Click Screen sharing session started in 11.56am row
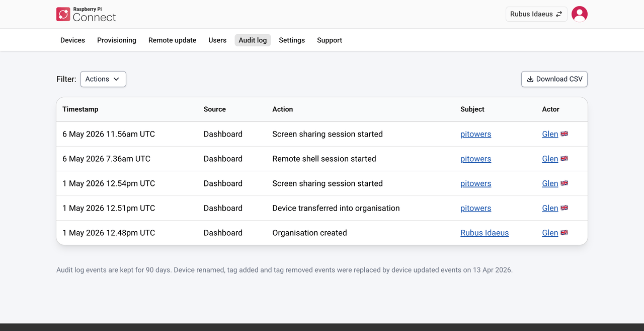Viewport: 644px width, 331px height. pos(328,134)
